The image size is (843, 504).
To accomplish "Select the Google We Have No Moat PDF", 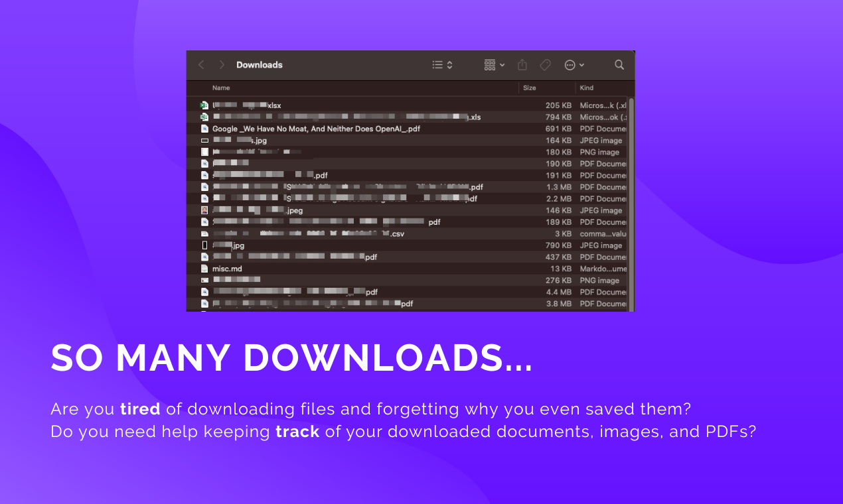I will point(316,129).
